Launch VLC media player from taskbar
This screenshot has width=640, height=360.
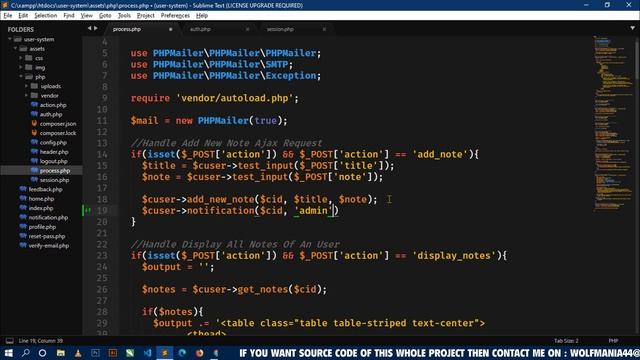click(78, 353)
